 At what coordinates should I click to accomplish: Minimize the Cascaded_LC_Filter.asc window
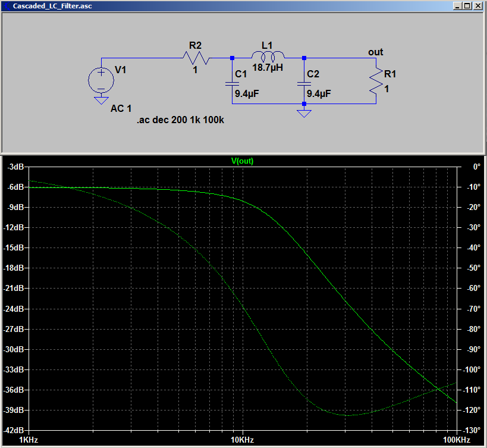click(x=457, y=6)
